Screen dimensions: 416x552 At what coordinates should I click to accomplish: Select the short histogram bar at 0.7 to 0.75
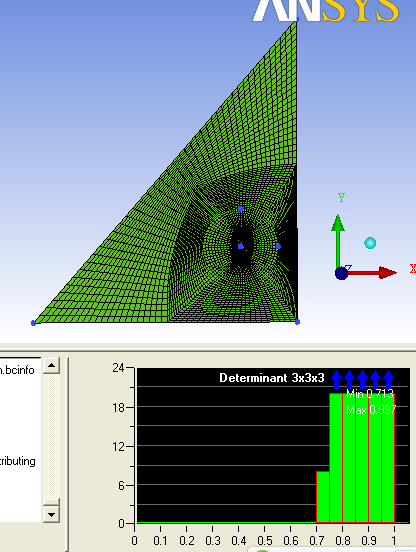click(x=323, y=497)
